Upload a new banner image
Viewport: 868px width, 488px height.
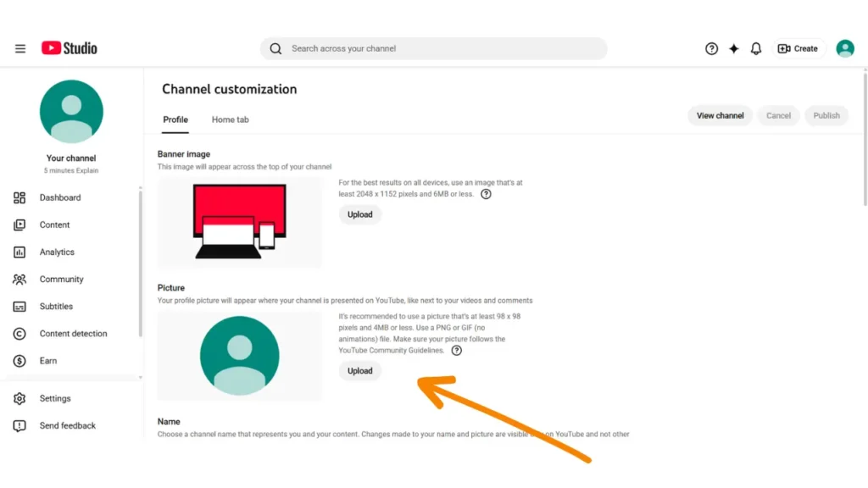pos(359,214)
